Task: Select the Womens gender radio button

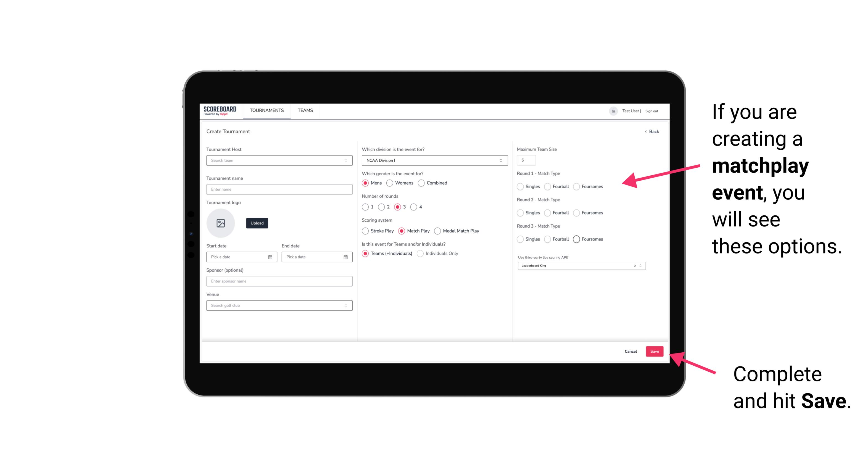Action: point(390,183)
